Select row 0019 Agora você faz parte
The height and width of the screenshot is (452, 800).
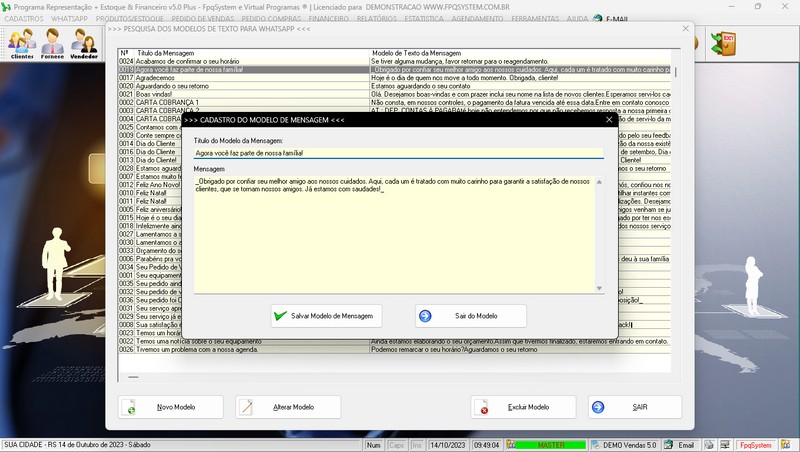click(394, 69)
